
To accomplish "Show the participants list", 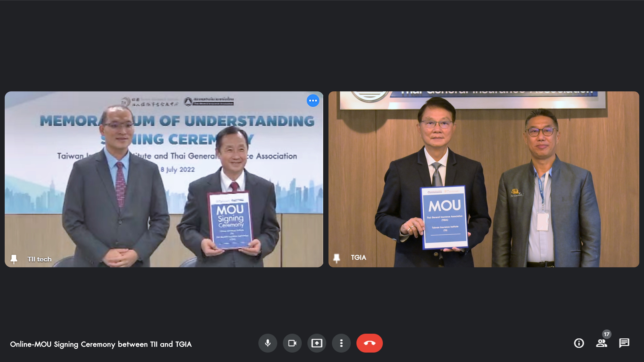I will tap(601, 343).
